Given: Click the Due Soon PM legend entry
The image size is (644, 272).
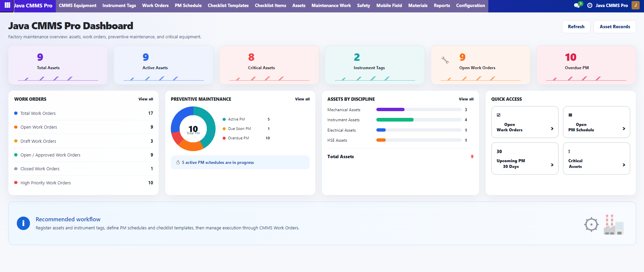Looking at the screenshot, I should point(246,129).
